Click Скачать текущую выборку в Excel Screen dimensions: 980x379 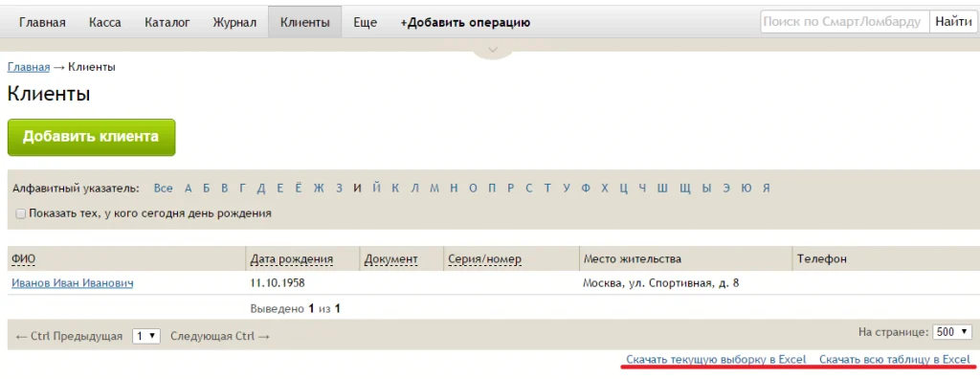pyautogui.click(x=717, y=360)
